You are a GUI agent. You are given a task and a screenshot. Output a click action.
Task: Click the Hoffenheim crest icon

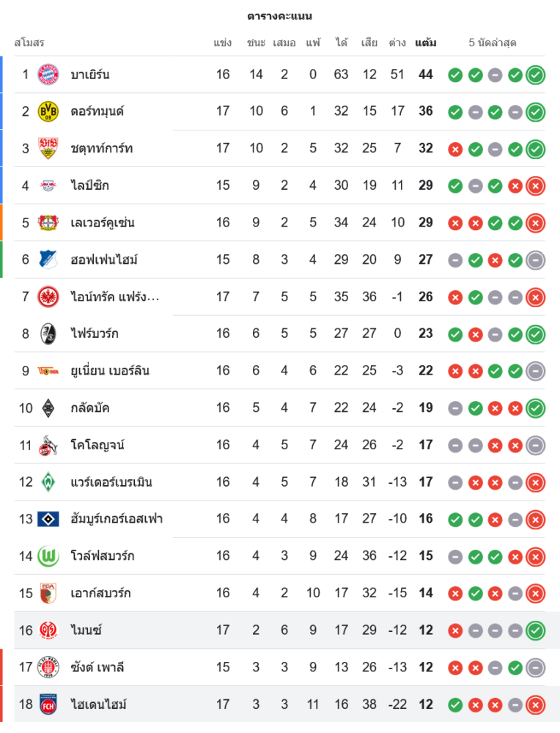coord(48,259)
